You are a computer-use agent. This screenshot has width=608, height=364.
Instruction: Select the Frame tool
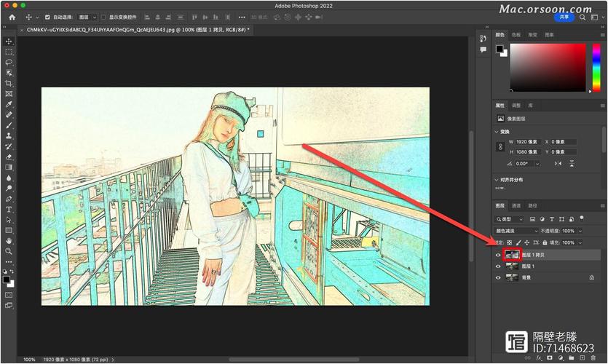pyautogui.click(x=9, y=94)
